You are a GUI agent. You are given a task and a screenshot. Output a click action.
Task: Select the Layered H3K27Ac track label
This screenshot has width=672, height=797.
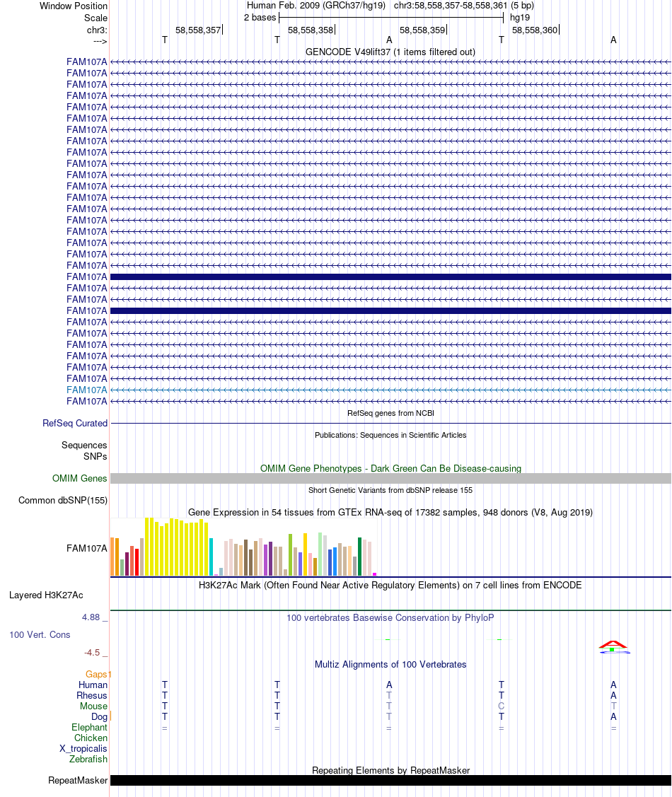(46, 595)
